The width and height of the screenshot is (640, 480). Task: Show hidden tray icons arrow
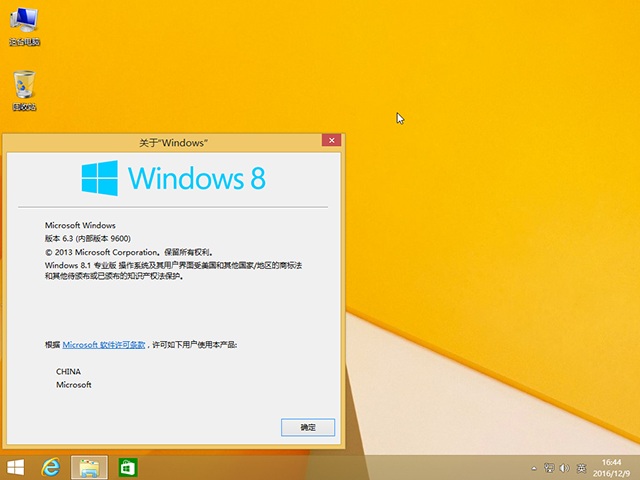pyautogui.click(x=534, y=468)
